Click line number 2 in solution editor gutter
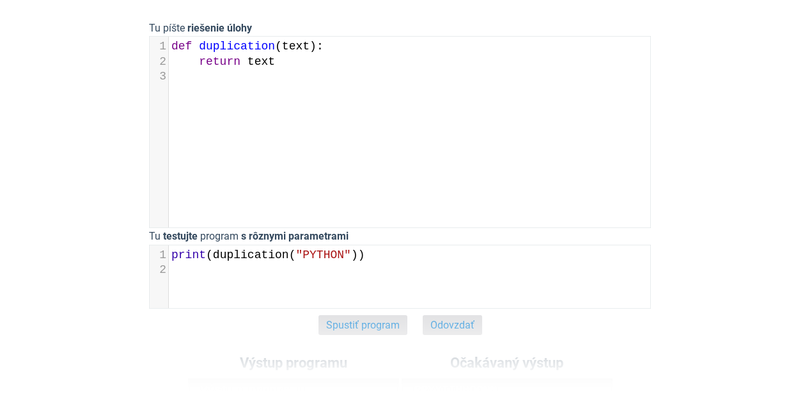Viewport: 800px width, 400px height. point(162,61)
